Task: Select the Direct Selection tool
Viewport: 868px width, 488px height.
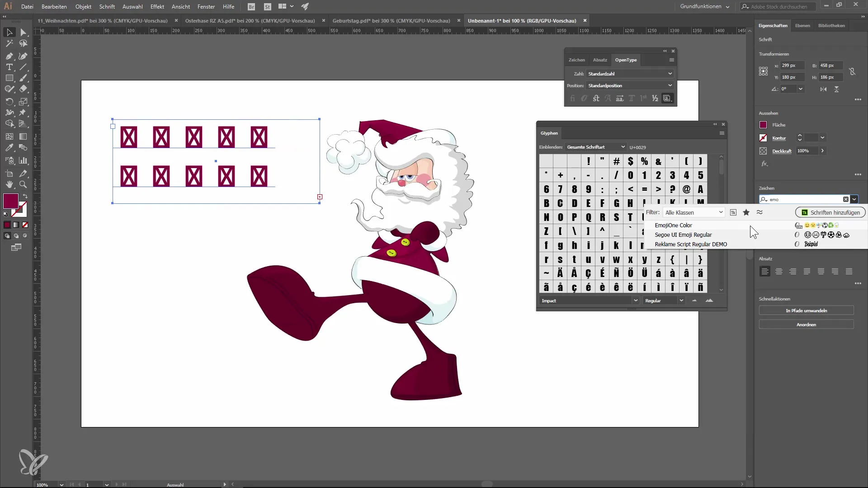Action: tap(24, 32)
